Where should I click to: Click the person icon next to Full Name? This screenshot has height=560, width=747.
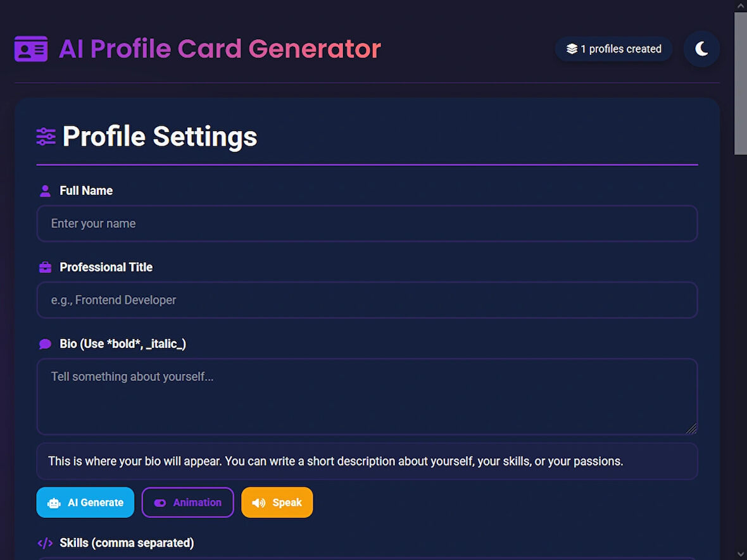click(x=45, y=191)
